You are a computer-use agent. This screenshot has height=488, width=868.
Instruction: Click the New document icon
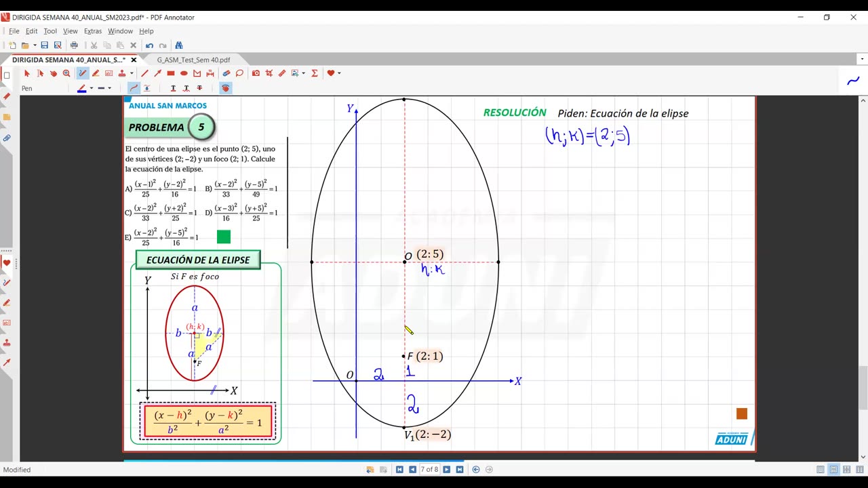[12, 45]
